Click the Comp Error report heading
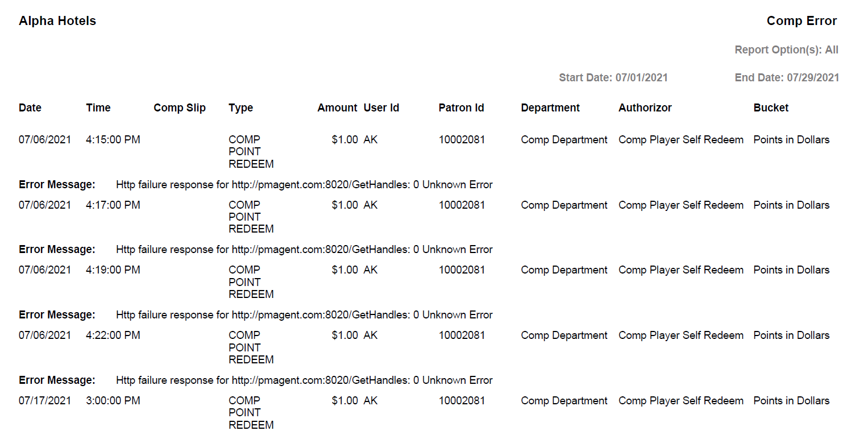Screen dimensions: 868x435 (801, 21)
